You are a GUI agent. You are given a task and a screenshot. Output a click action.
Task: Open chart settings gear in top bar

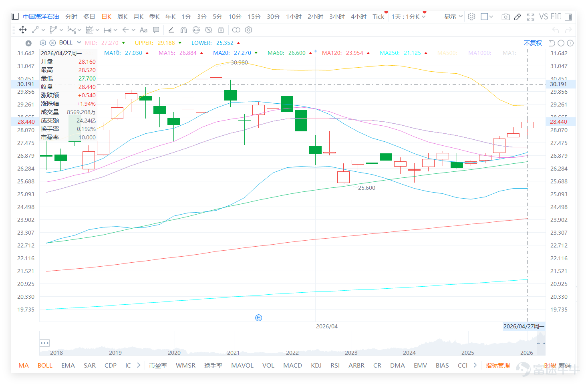point(471,16)
